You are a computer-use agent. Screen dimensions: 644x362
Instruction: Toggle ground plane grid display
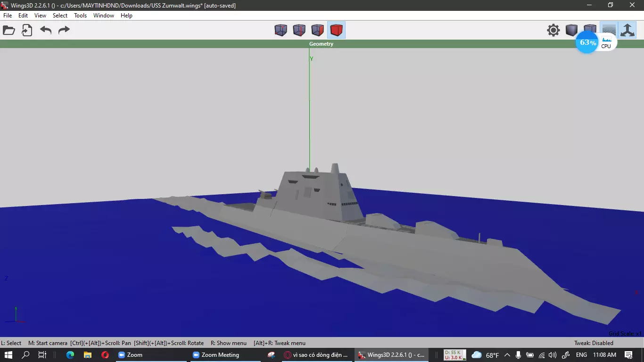tap(609, 29)
